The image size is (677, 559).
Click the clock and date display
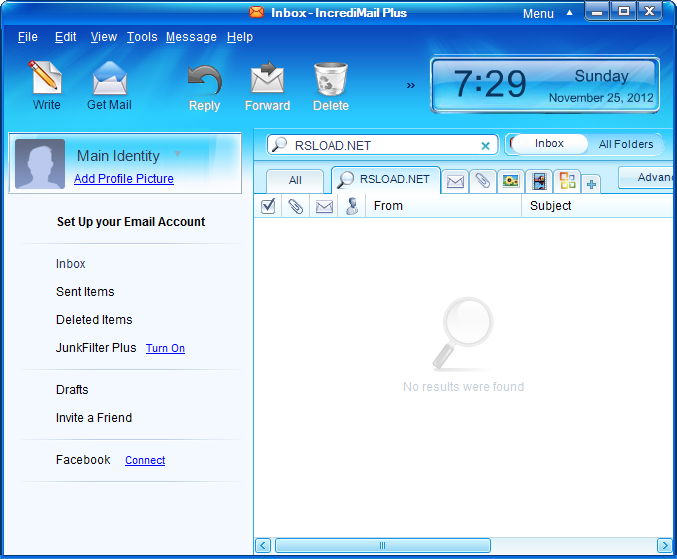tap(545, 85)
